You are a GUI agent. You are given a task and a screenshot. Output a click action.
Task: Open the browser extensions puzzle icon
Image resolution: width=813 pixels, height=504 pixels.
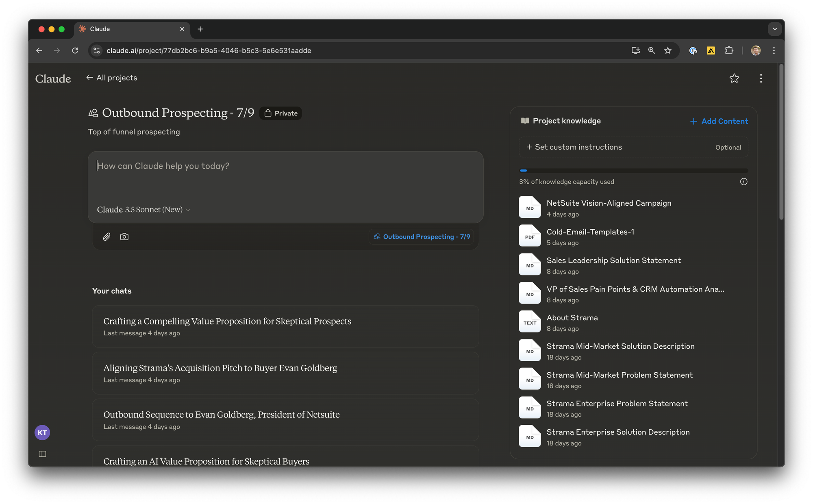[729, 50]
